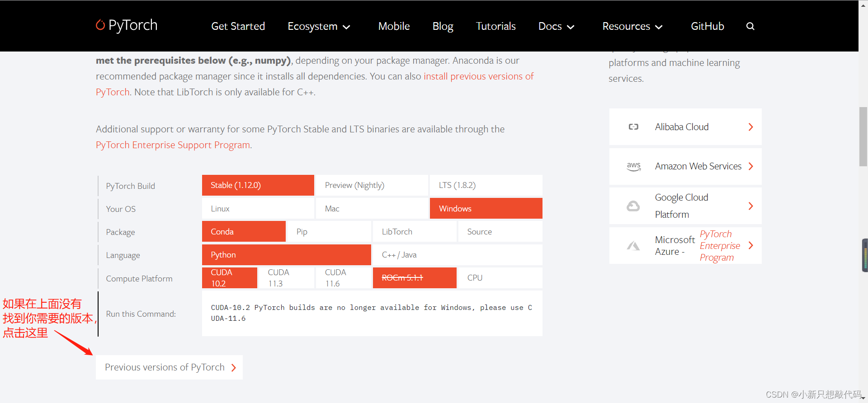
Task: Pick CUDA 11.3 compute platform
Action: click(x=287, y=278)
